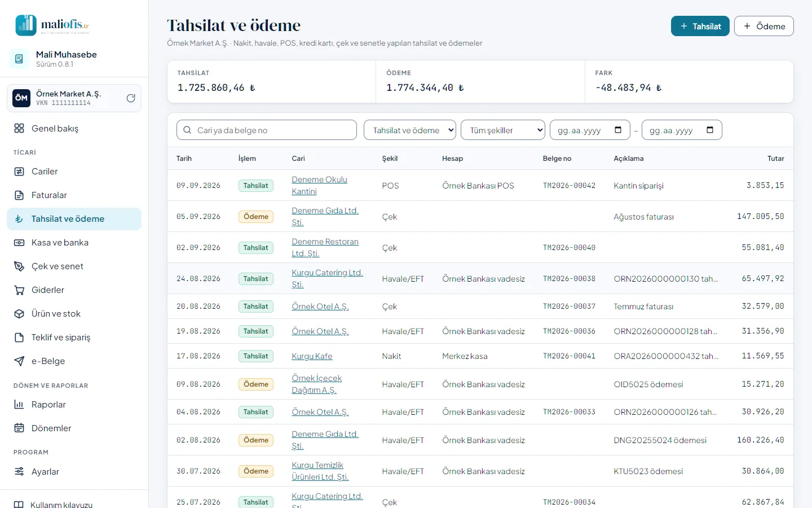Open the start date calendar picker
Screen dimensions: 812x508
(x=618, y=130)
